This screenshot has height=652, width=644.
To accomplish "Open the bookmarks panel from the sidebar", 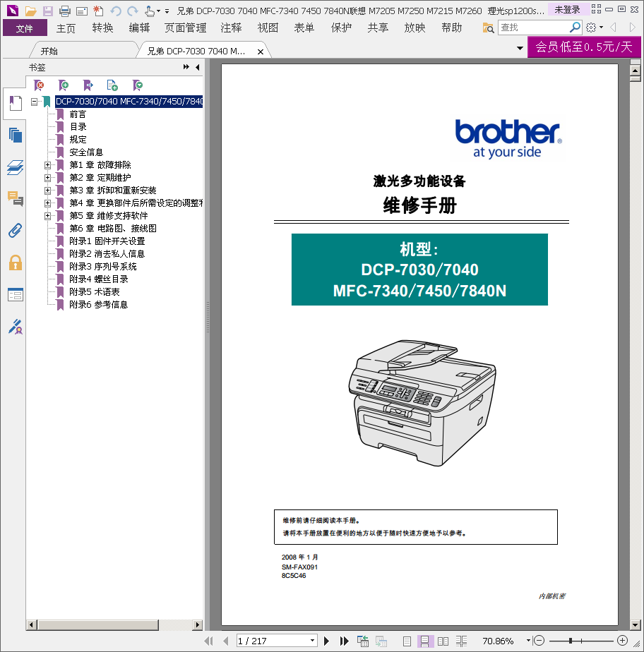I will [x=15, y=103].
